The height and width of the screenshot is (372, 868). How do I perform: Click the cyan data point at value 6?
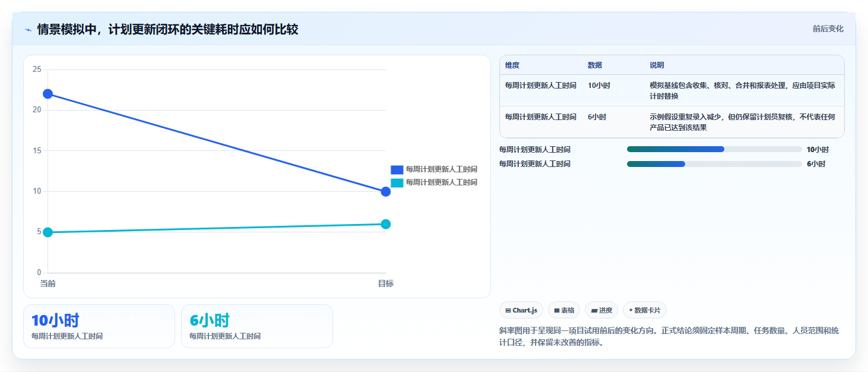(x=386, y=224)
